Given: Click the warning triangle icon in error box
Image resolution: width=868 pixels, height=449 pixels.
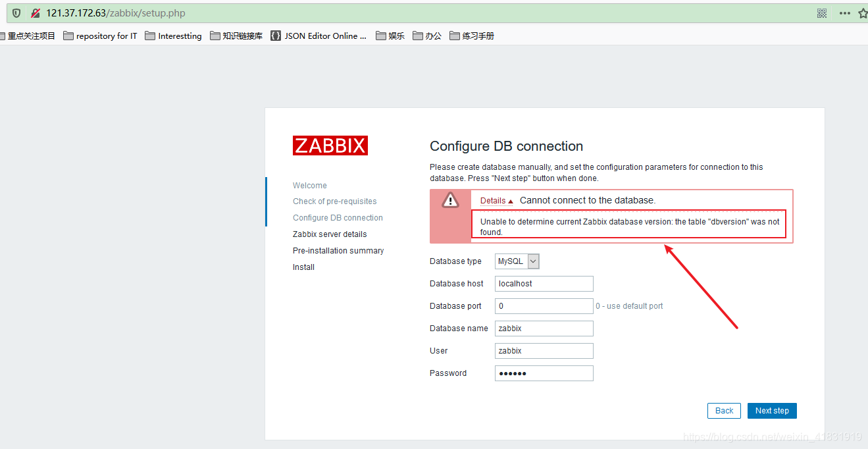Looking at the screenshot, I should [x=450, y=200].
